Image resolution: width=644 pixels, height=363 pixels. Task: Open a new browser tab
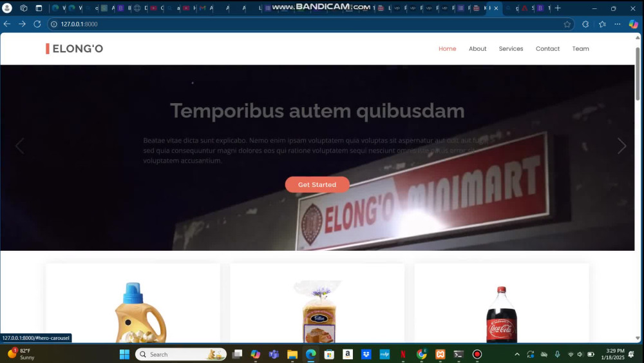(x=558, y=8)
